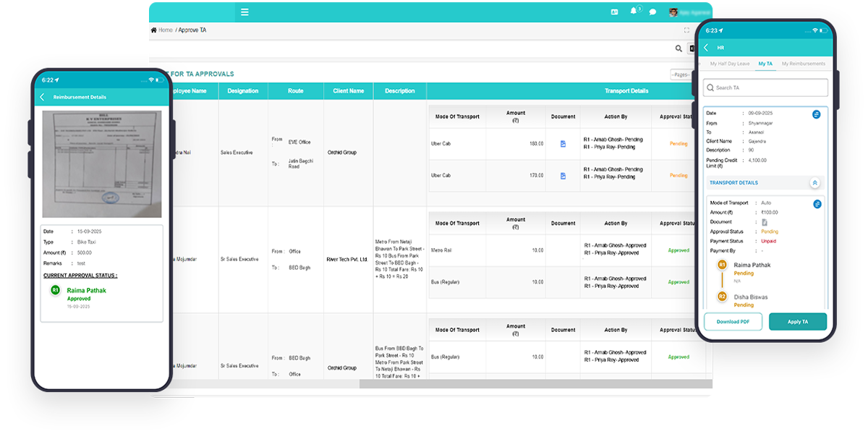Click the notification bell icon
The width and height of the screenshot is (868, 434).
coord(634,12)
